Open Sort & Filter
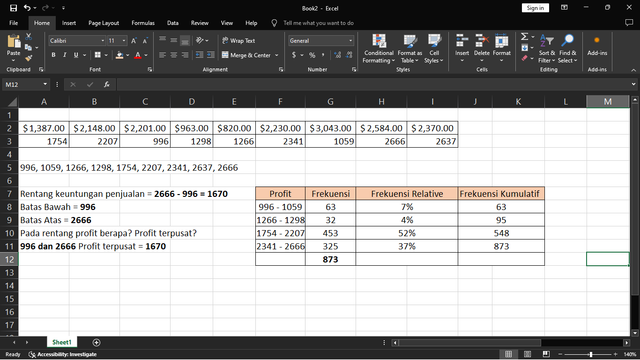The width and height of the screenshot is (640, 360). click(x=547, y=49)
